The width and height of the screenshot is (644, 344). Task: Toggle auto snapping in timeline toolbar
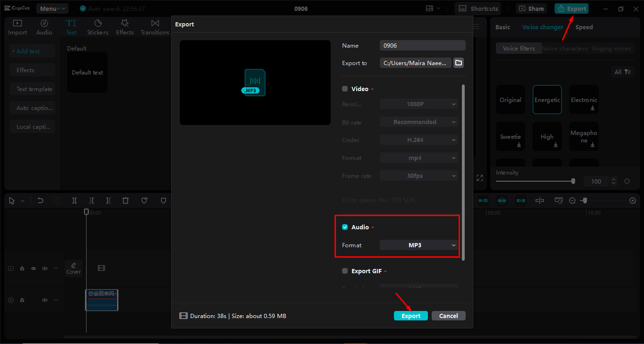click(x=502, y=200)
